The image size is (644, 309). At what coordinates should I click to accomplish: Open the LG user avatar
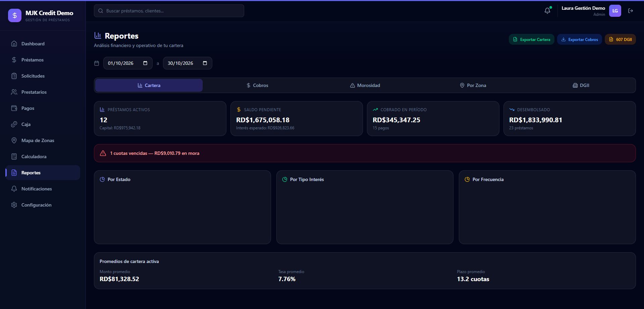(x=615, y=11)
